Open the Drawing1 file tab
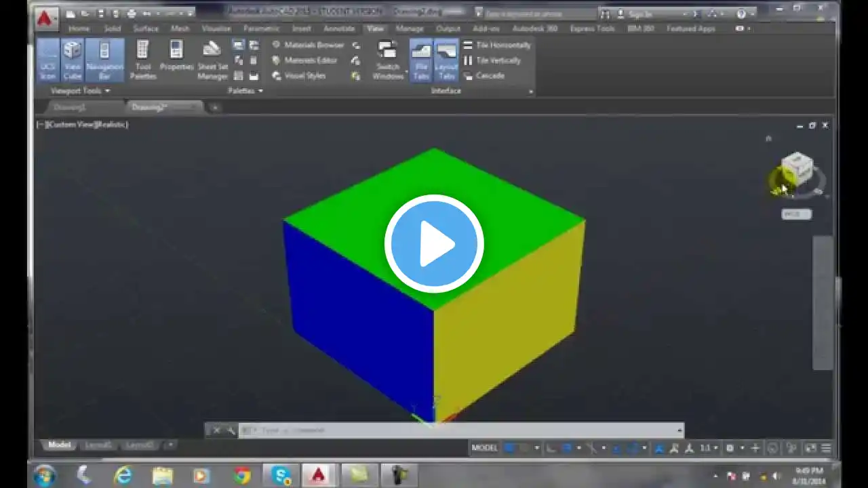The height and width of the screenshot is (488, 868). point(70,107)
